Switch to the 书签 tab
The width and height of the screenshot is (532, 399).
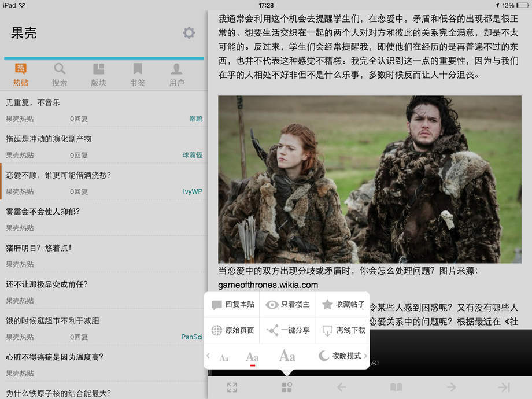coord(138,75)
